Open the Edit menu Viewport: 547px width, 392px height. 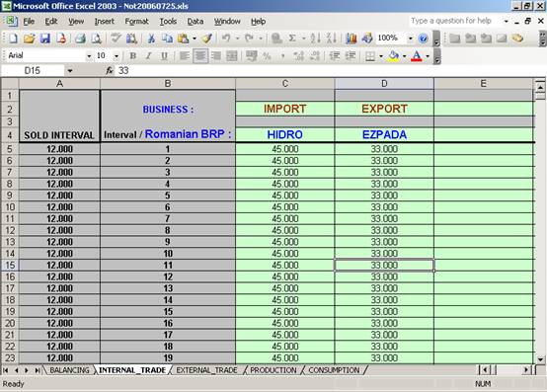point(51,22)
